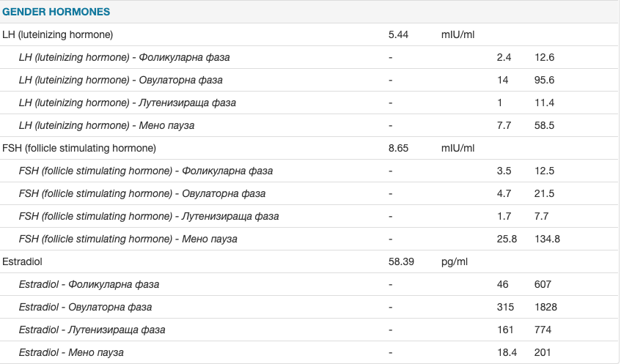Click the LH result value 5.44
Viewport: 621px width, 364px height.
(398, 34)
